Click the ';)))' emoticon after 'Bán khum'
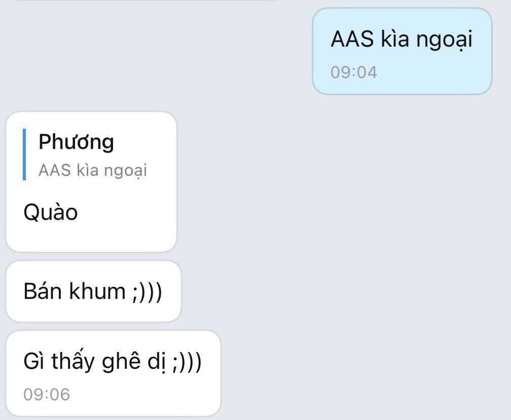 [148, 291]
